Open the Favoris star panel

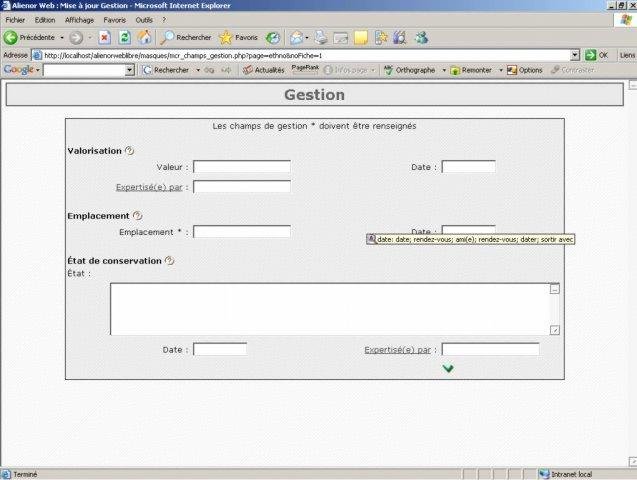pos(238,38)
